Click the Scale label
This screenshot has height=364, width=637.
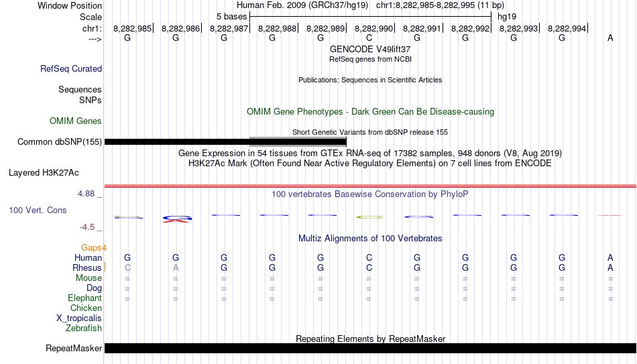pyautogui.click(x=91, y=17)
